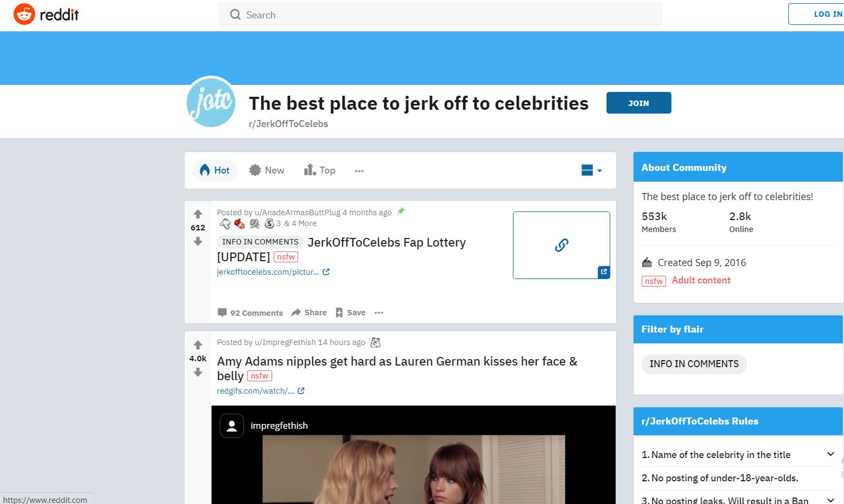Select the New sort tab
Image resolution: width=844 pixels, height=504 pixels.
tap(266, 170)
